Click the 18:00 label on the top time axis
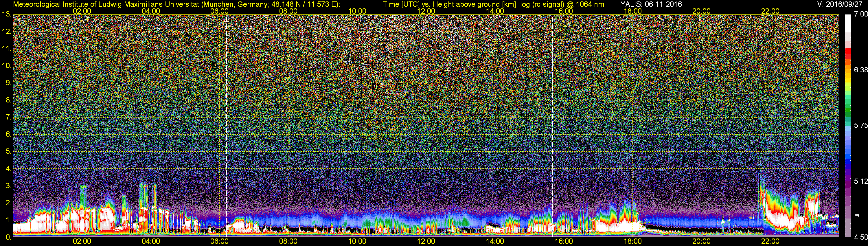 pos(632,11)
